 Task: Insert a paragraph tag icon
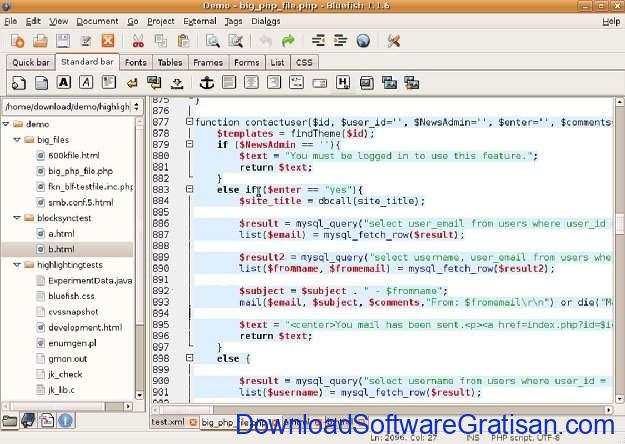coord(108,83)
